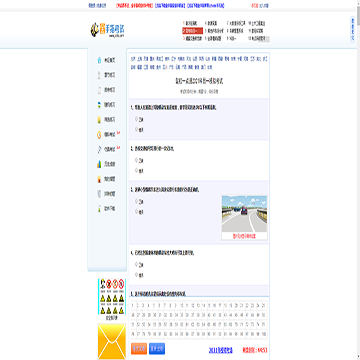Click the red link at the top bar's right end
The width and height of the screenshot is (360, 360).
click(255, 6)
